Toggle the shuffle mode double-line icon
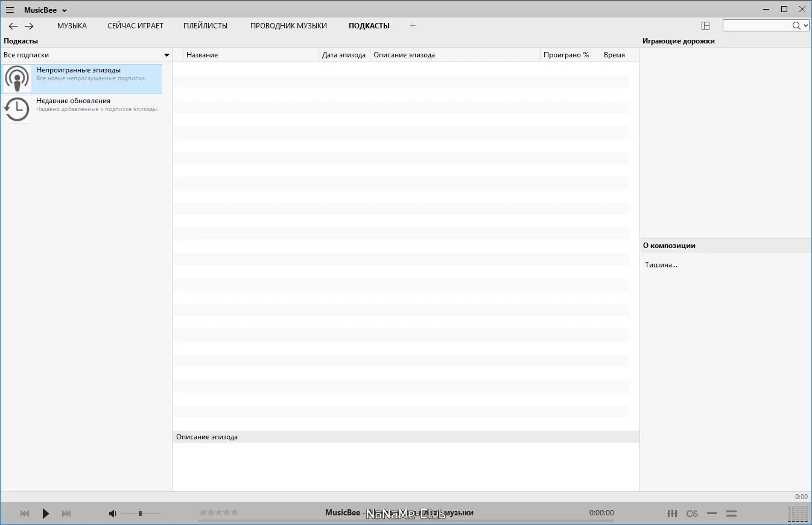812x525 pixels. (731, 514)
